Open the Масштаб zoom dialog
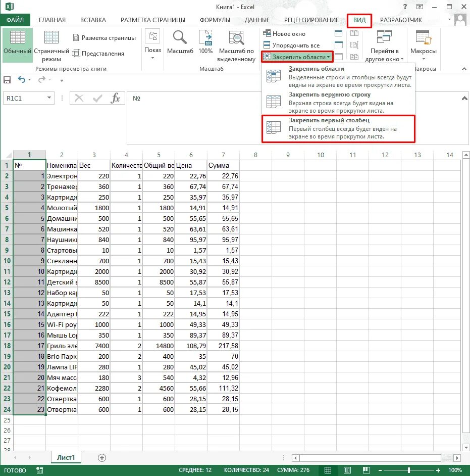The image size is (470, 476). tap(180, 42)
